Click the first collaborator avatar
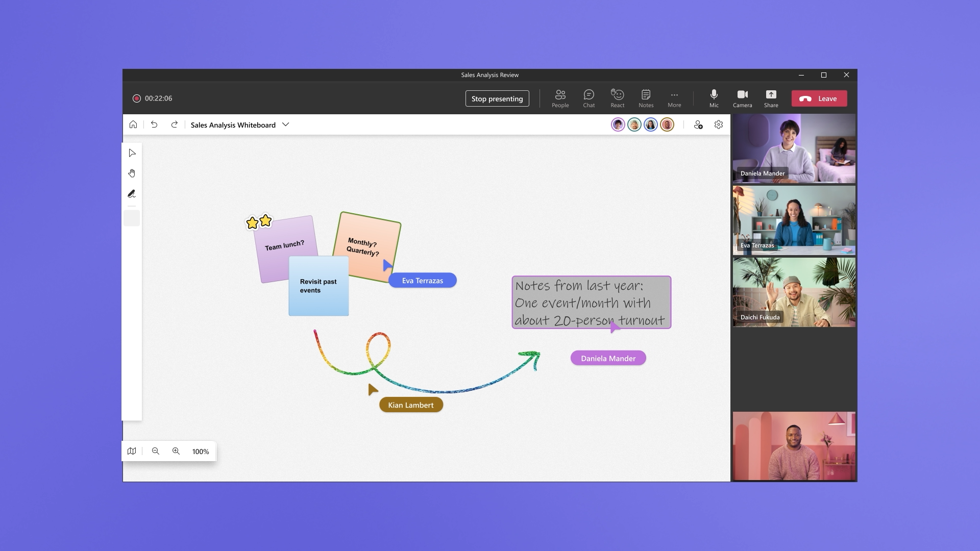This screenshot has height=551, width=980. point(618,124)
